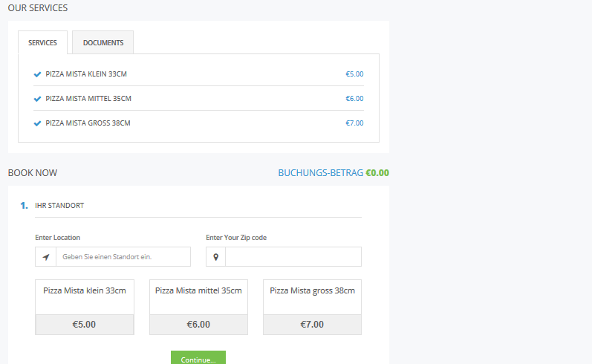Click the €6.00 price bar on card
Screen dimensions: 592x364
[x=198, y=325]
